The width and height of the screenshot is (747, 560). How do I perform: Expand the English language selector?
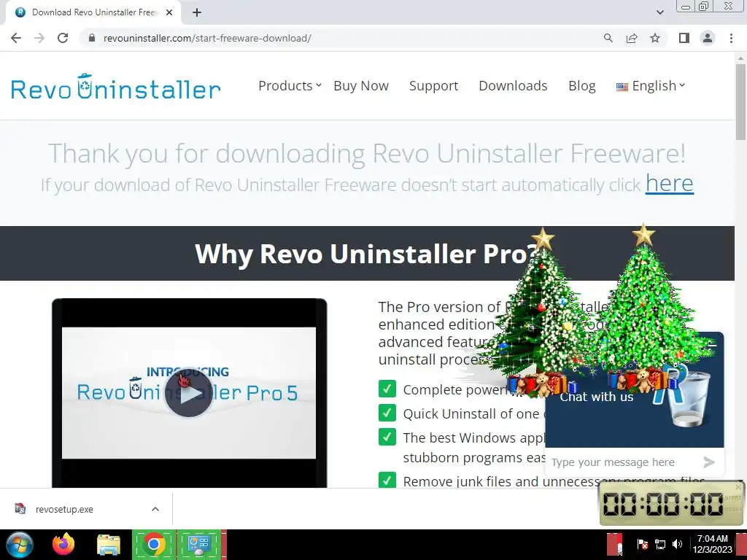coord(650,86)
